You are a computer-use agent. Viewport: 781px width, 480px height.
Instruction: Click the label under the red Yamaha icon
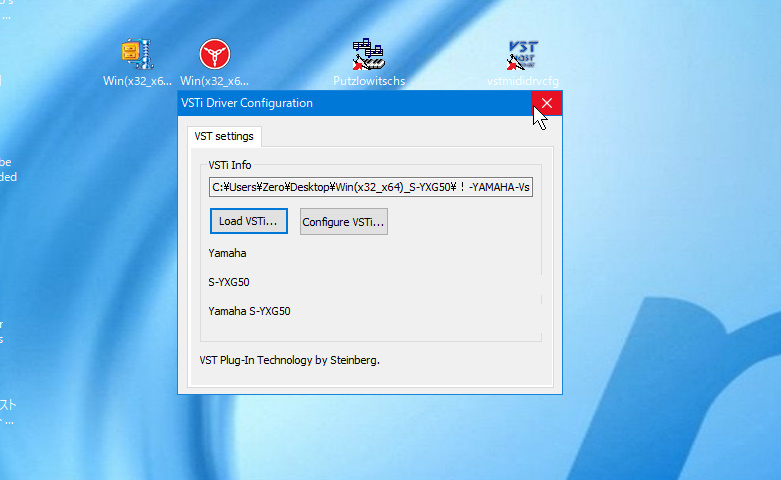click(x=214, y=81)
